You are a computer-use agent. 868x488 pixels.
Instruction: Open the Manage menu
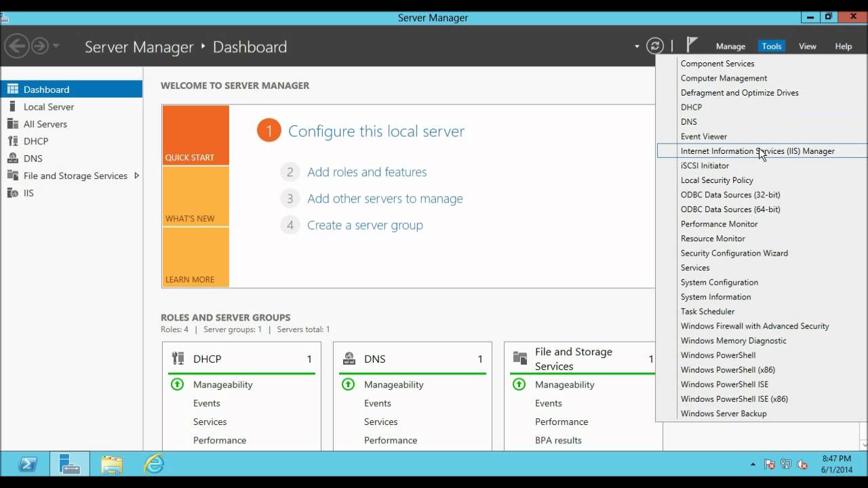(730, 46)
